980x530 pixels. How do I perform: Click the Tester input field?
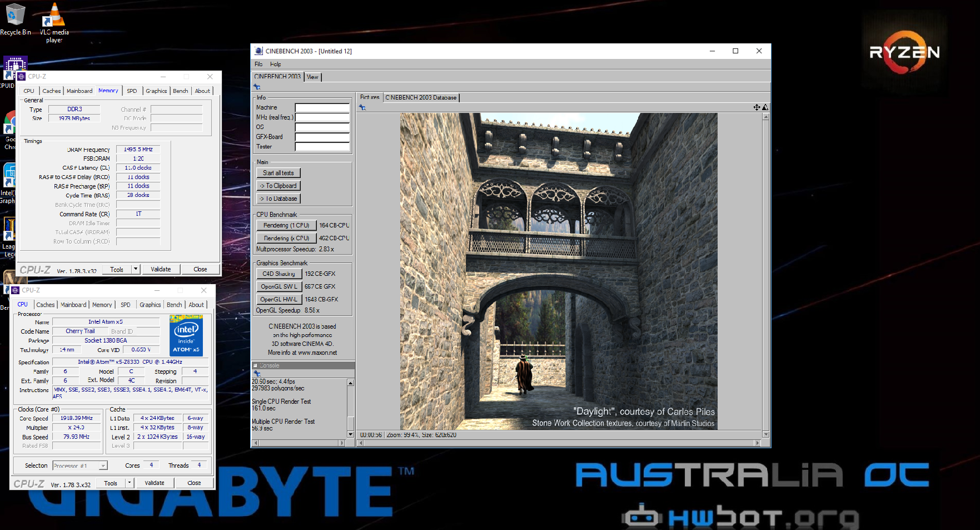322,147
